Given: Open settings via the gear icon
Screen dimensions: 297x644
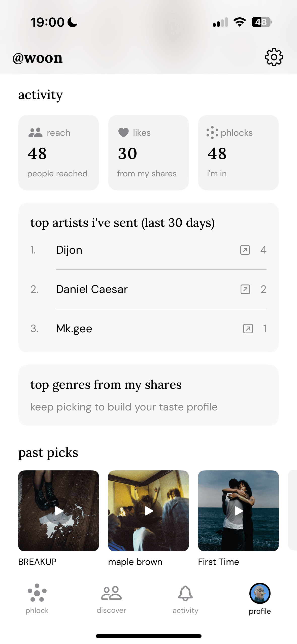Looking at the screenshot, I should click(274, 57).
